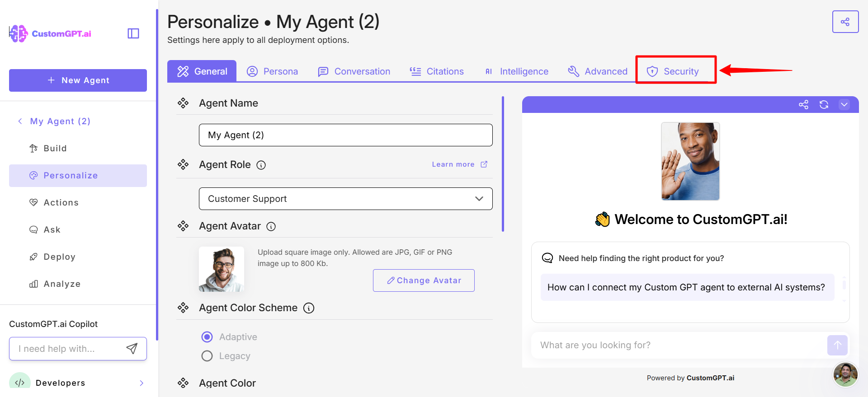Click the Agent Name text field
868x397 pixels.
point(345,135)
